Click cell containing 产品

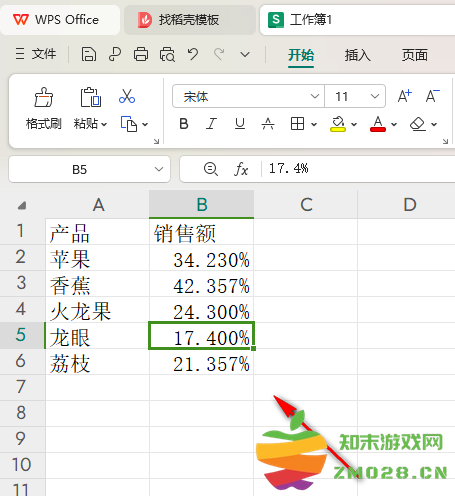click(97, 232)
